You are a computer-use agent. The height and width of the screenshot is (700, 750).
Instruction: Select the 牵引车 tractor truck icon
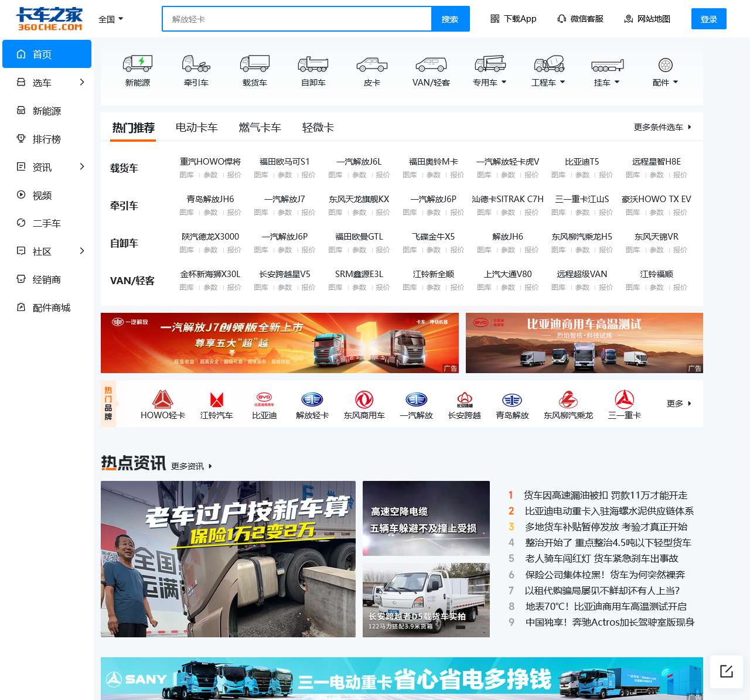[x=196, y=63]
